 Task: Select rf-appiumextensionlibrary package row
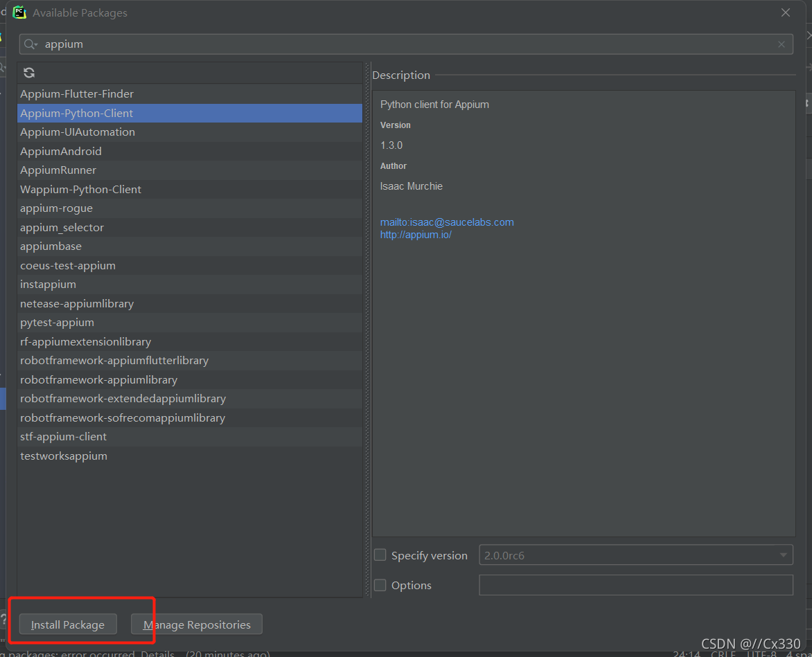click(x=190, y=341)
